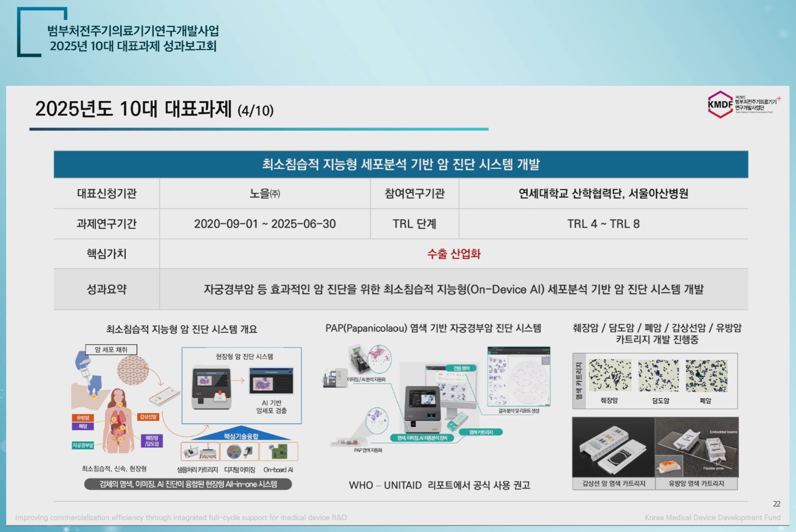Screen dimensions: 796x532
Task: Click the 'AI 기반 암세포 검출' screen image
Action: (271, 381)
